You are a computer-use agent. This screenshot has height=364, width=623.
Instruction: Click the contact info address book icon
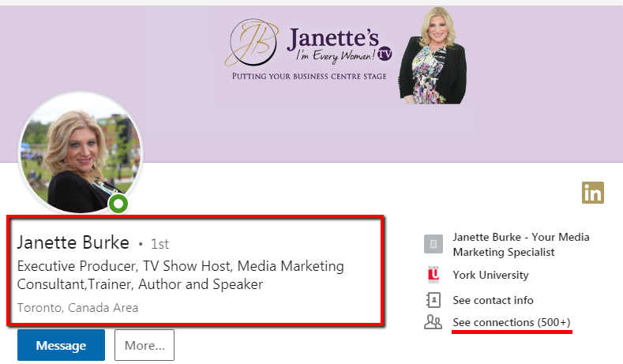[432, 300]
